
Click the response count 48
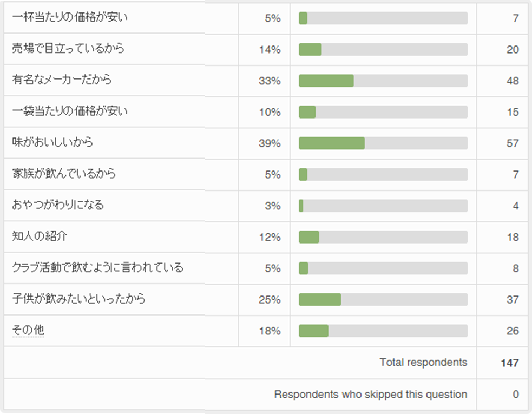pyautogui.click(x=513, y=81)
